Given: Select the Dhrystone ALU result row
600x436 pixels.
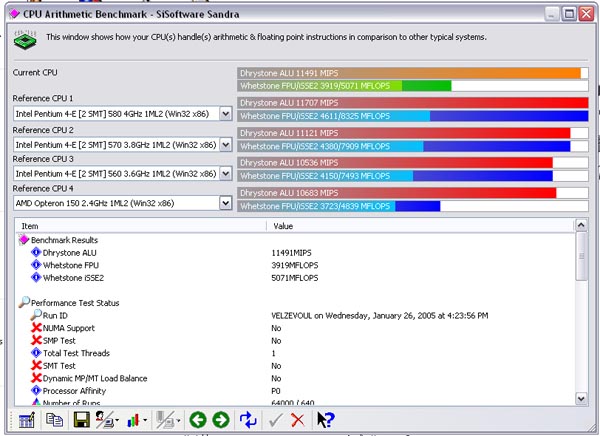Looking at the screenshot, I should click(295, 253).
